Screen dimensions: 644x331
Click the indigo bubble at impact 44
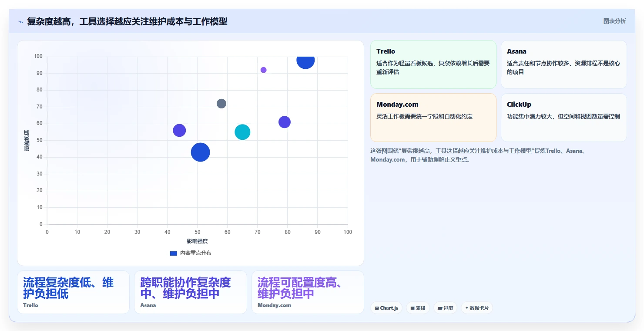(x=179, y=130)
